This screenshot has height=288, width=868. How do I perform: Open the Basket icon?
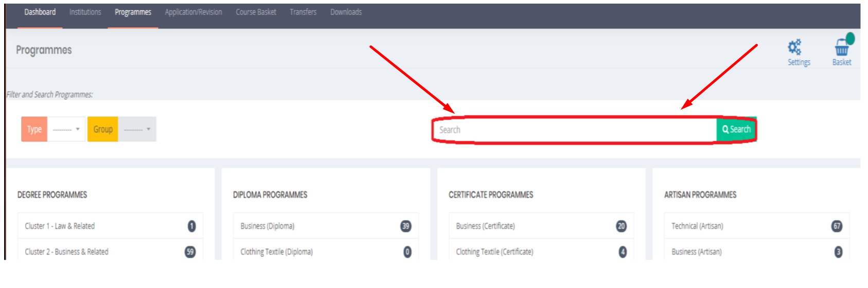pyautogui.click(x=842, y=48)
